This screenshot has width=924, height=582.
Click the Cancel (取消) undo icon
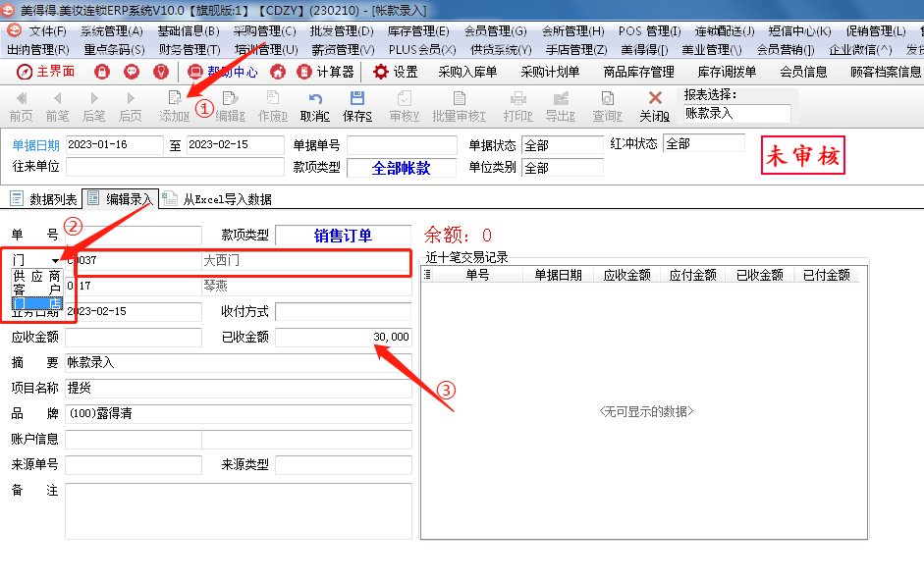314,107
